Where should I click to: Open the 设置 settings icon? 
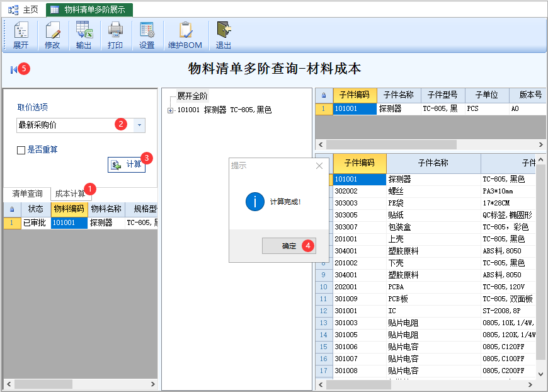147,35
